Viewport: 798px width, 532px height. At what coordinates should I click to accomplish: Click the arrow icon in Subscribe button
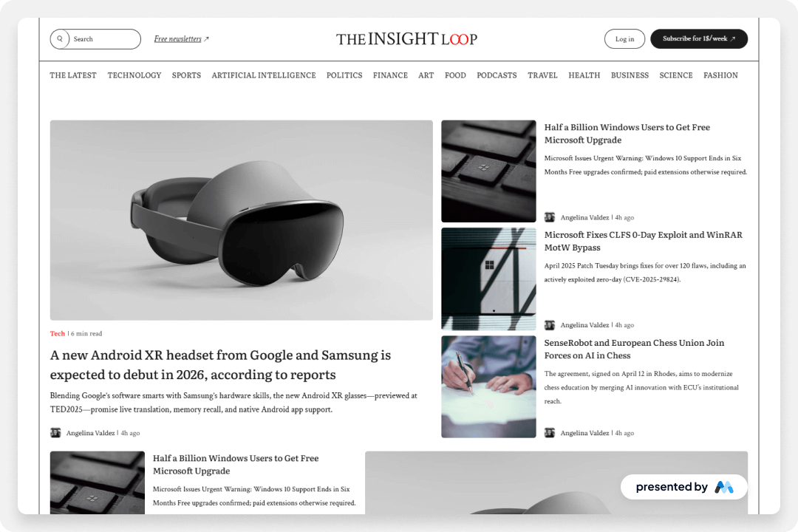click(733, 38)
